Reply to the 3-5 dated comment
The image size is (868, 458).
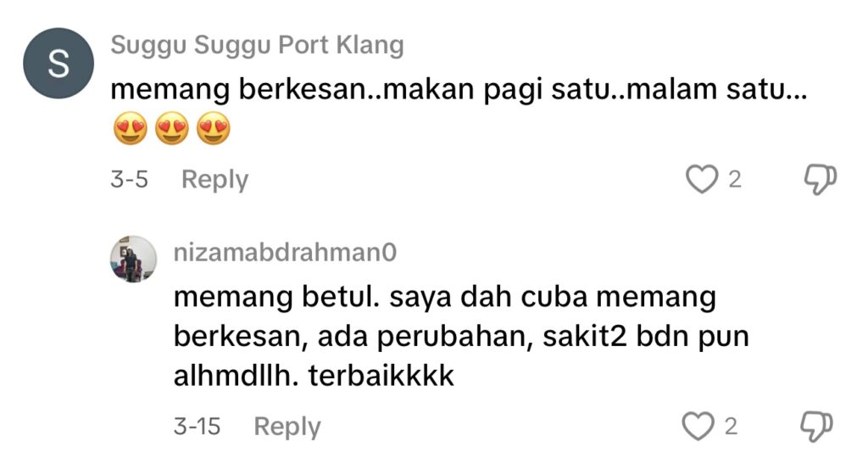[214, 180]
